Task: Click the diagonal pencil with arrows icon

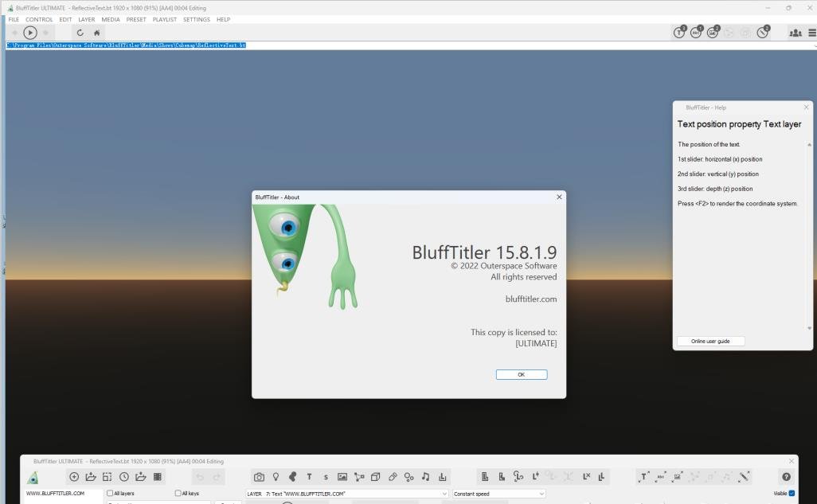Action: pyautogui.click(x=744, y=476)
